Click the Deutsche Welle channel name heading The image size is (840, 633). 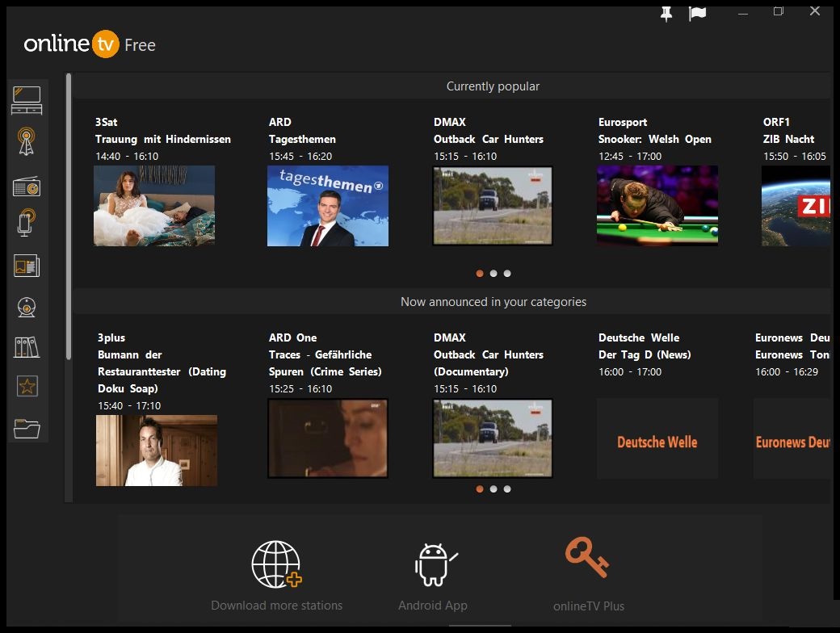(639, 337)
